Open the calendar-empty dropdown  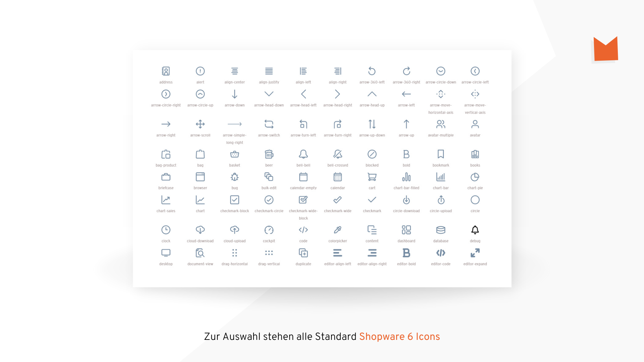click(303, 177)
